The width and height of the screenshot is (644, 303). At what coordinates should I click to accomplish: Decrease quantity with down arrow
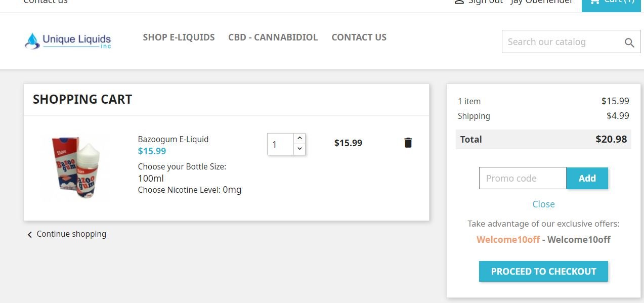click(299, 149)
